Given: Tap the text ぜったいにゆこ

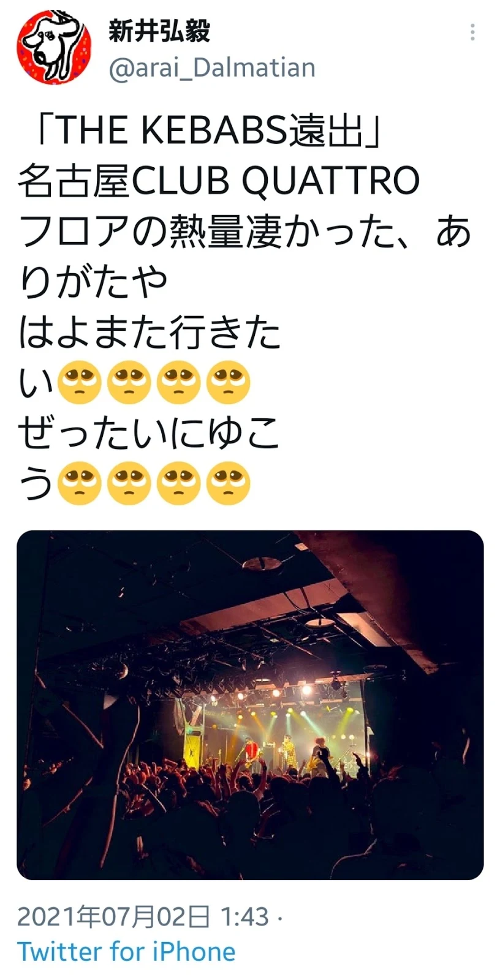Looking at the screenshot, I should (x=150, y=433).
